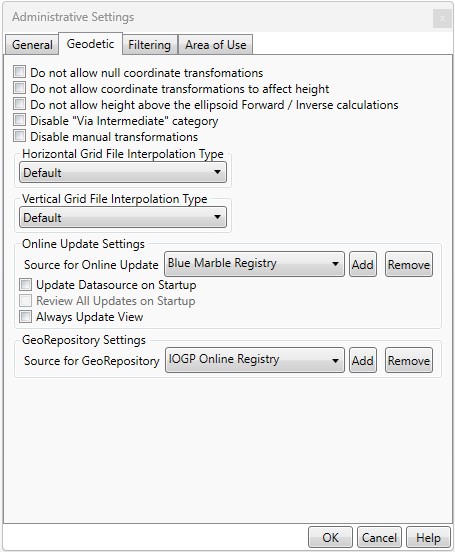This screenshot has width=455, height=552.
Task: Switch to the Geodetic tab
Action: tap(91, 44)
